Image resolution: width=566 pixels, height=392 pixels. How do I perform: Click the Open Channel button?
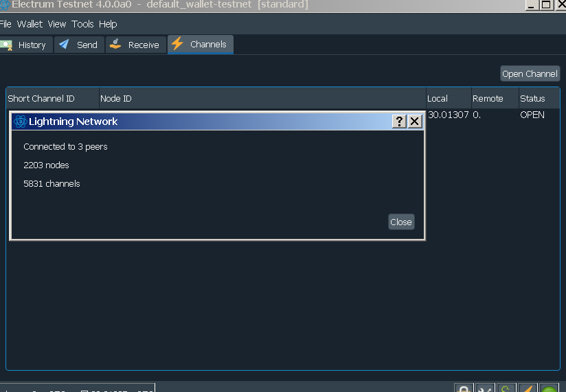530,73
